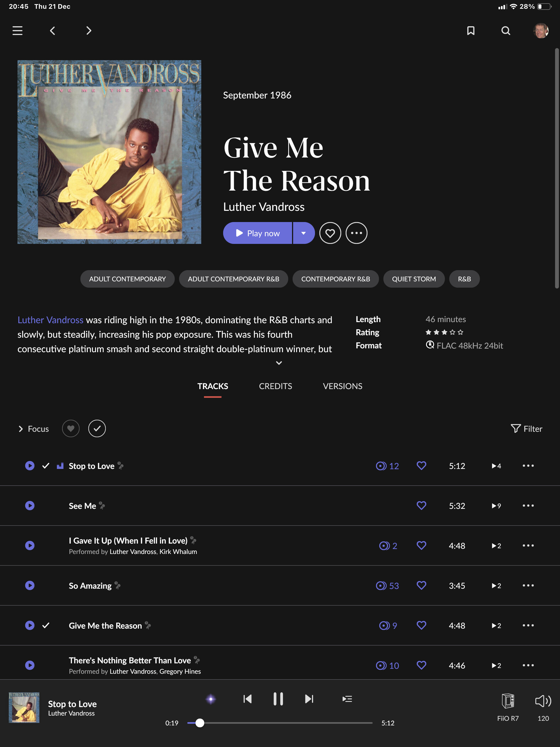Screen dimensions: 560x747
Task: Open the Play now dropdown arrow
Action: pos(304,233)
